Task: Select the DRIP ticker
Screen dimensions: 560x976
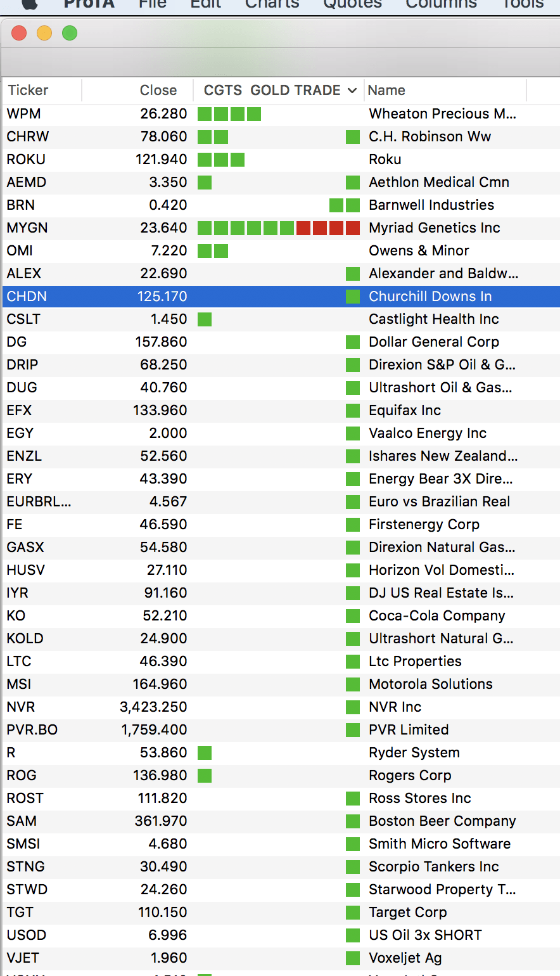Action: tap(22, 364)
